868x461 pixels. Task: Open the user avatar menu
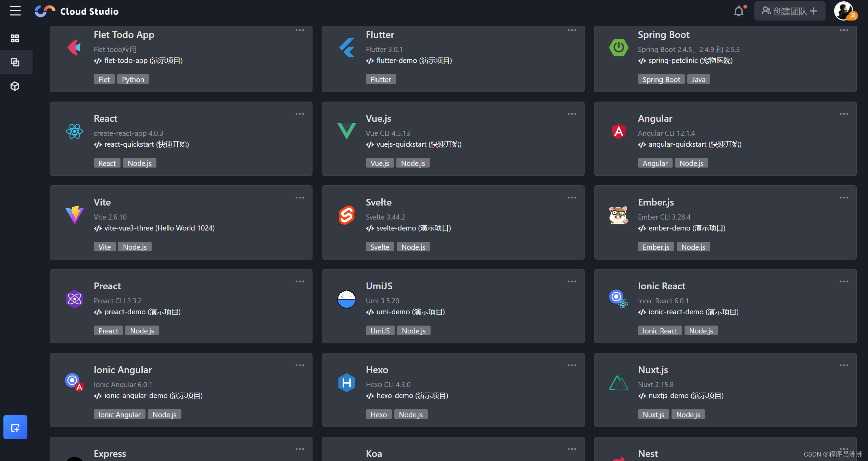click(844, 11)
